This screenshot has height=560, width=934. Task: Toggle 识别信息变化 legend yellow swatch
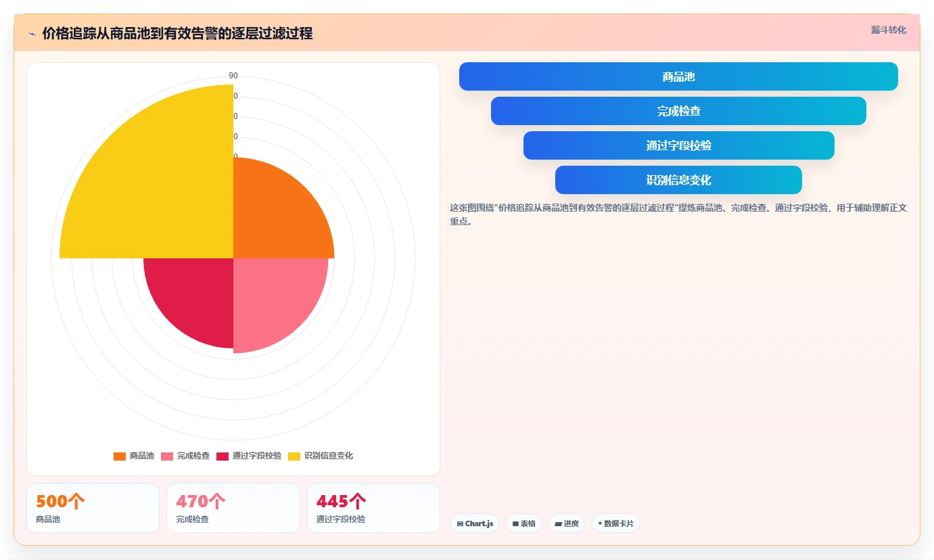(x=294, y=457)
